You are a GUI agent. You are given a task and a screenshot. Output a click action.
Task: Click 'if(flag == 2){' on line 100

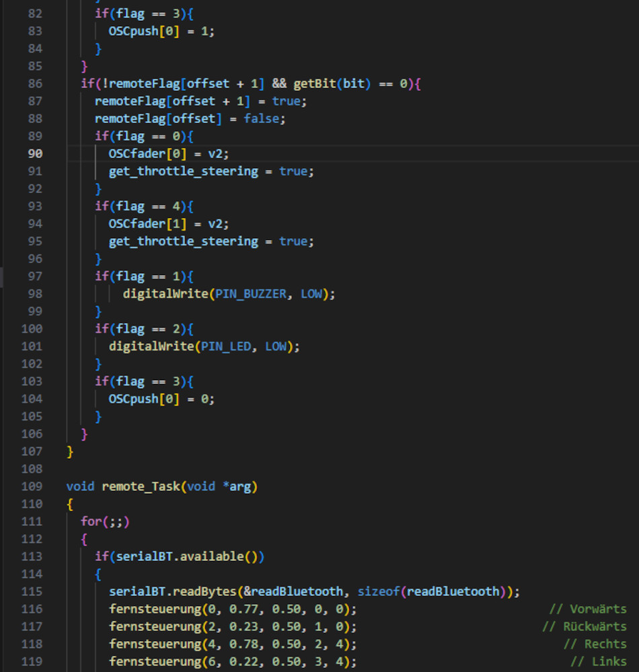(x=144, y=329)
